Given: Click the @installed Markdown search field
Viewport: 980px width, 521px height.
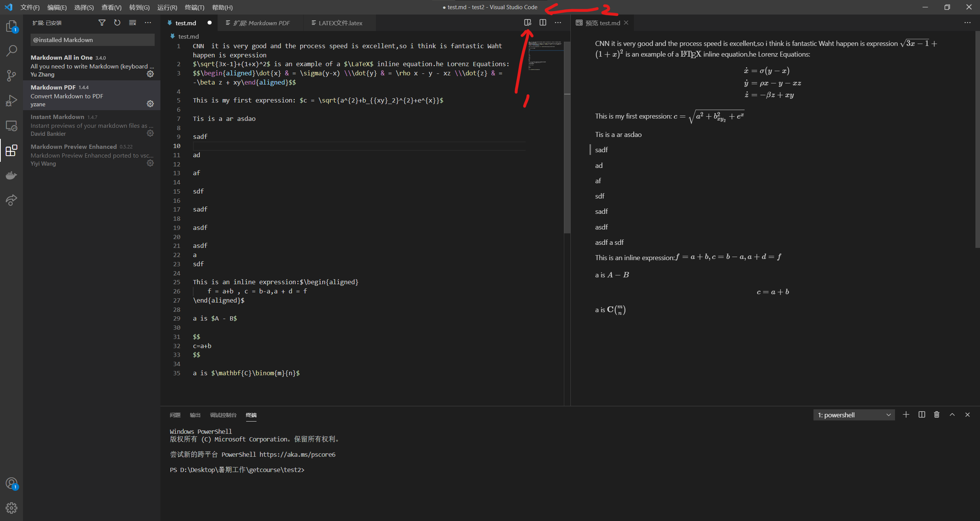Looking at the screenshot, I should [x=92, y=40].
